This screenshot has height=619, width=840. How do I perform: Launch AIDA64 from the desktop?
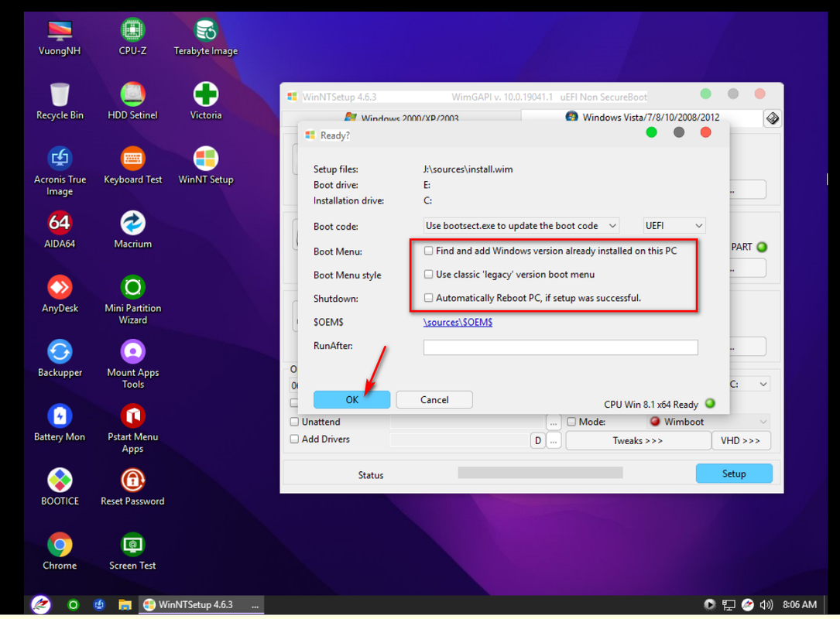[x=60, y=230]
